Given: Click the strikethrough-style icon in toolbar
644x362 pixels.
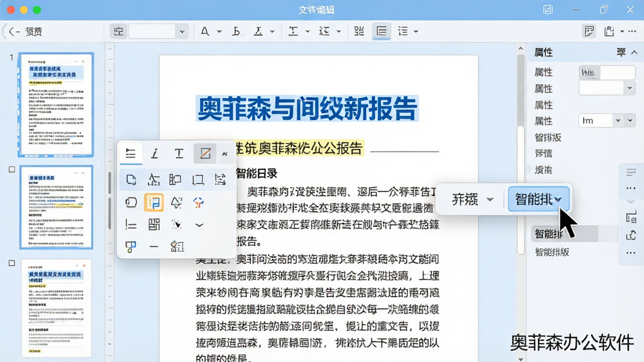Looking at the screenshot, I should [324, 31].
